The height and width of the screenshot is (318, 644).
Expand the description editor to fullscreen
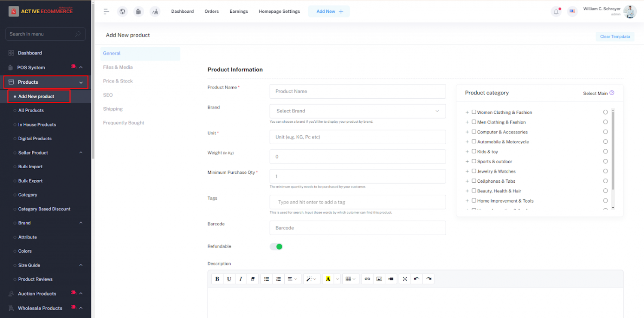[404, 279]
